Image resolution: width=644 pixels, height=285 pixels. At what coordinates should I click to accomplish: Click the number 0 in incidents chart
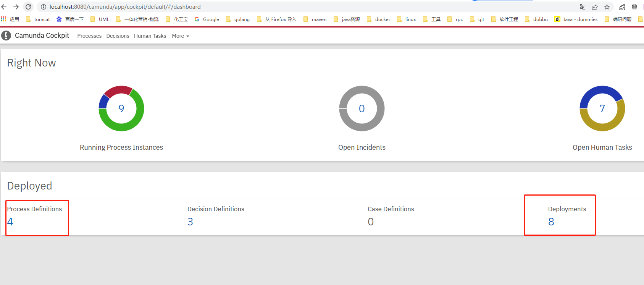[x=362, y=108]
